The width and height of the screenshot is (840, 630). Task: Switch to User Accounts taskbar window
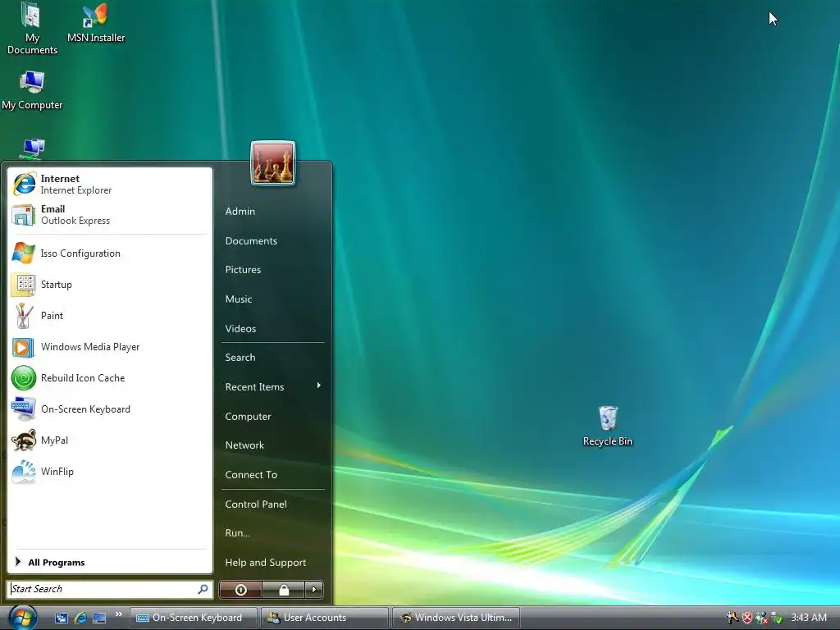[325, 618]
